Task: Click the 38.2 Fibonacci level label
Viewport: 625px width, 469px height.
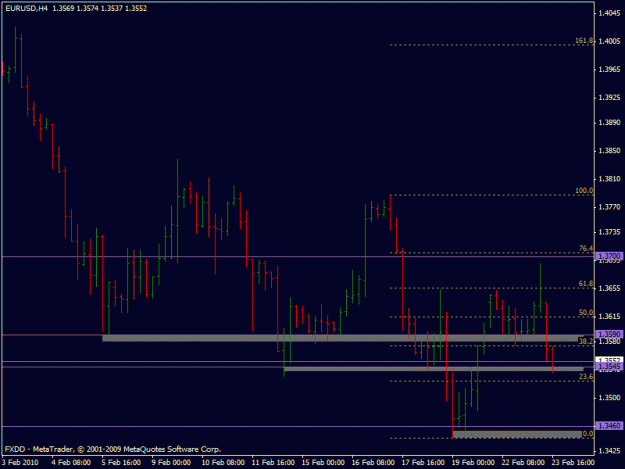Action: [586, 341]
